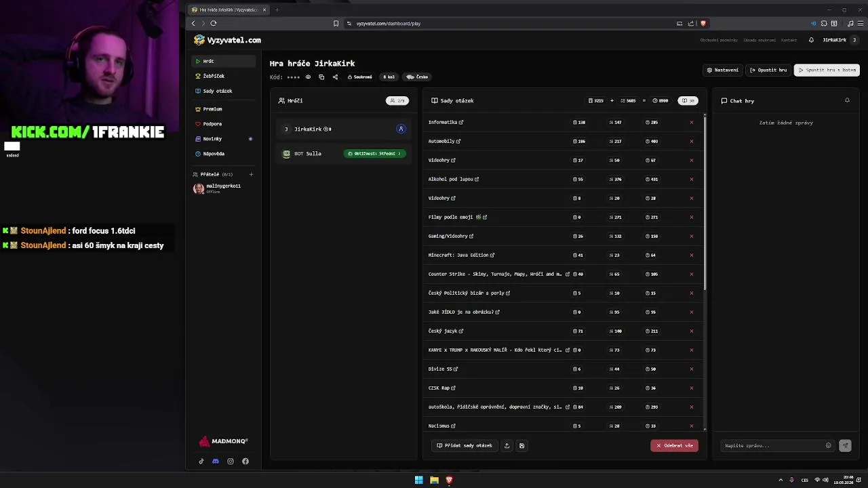Viewport: 868px width, 488px height.
Task: Open Jaké JÍDLO je na obrázku link
Action: tap(498, 312)
